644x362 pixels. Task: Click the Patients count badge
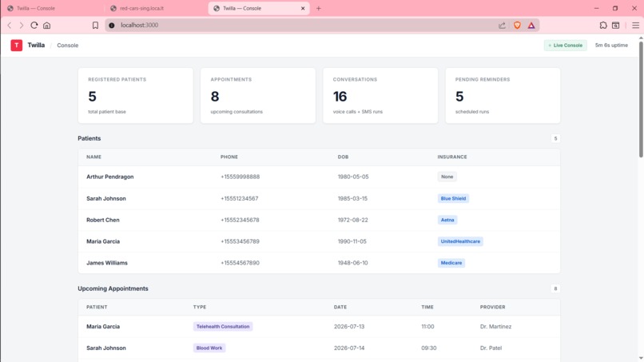(555, 138)
